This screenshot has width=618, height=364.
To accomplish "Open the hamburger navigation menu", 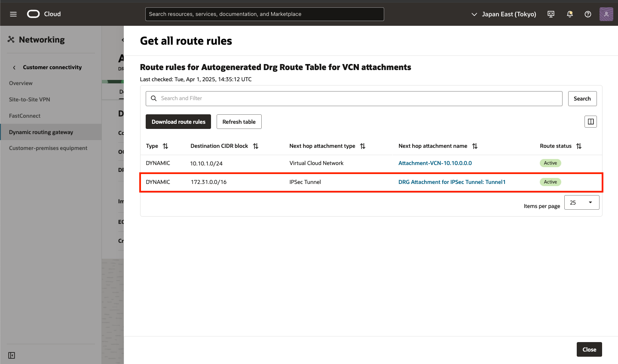I will [13, 14].
